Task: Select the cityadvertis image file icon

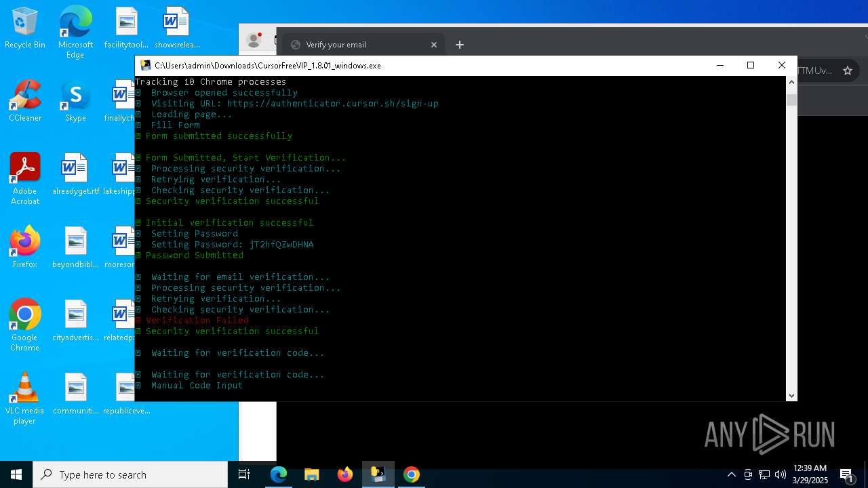Action: [75, 321]
